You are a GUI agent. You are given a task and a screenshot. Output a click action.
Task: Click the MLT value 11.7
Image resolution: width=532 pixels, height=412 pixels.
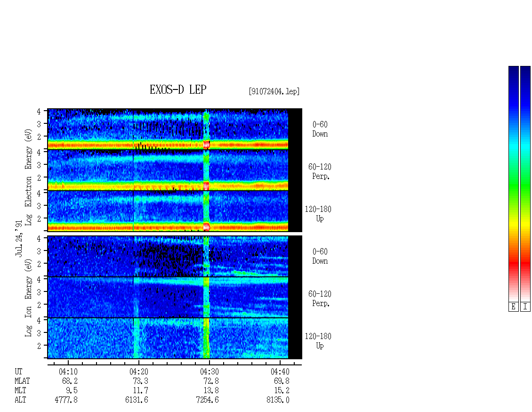(x=140, y=391)
